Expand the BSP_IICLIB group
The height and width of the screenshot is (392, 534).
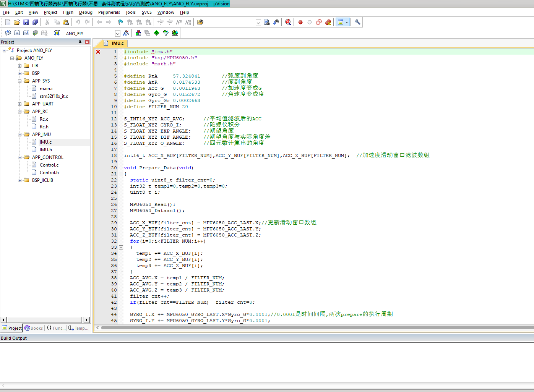click(x=19, y=180)
